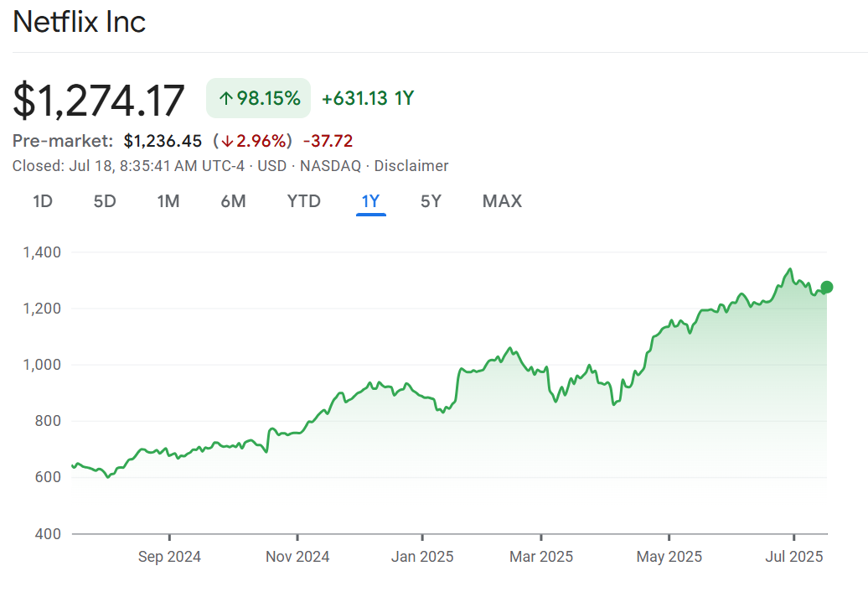868x592 pixels.
Task: Click the 400 y-axis label
Action: pyautogui.click(x=48, y=534)
